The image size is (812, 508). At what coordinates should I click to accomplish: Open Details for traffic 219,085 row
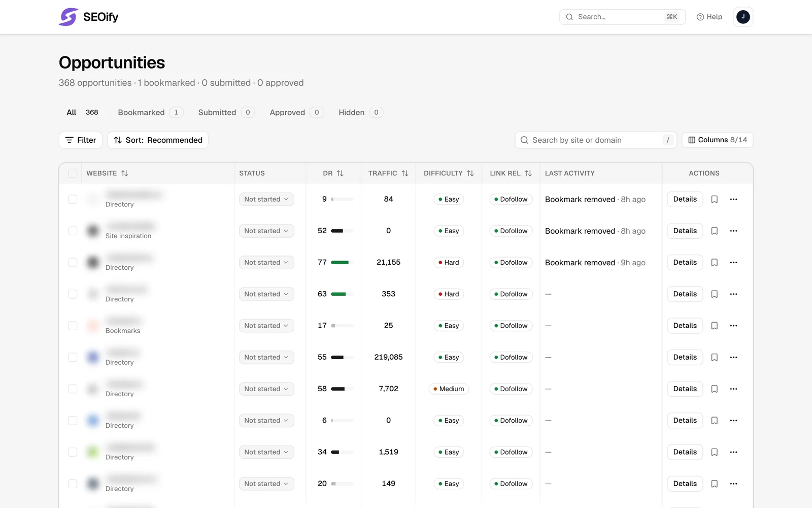pyautogui.click(x=685, y=357)
